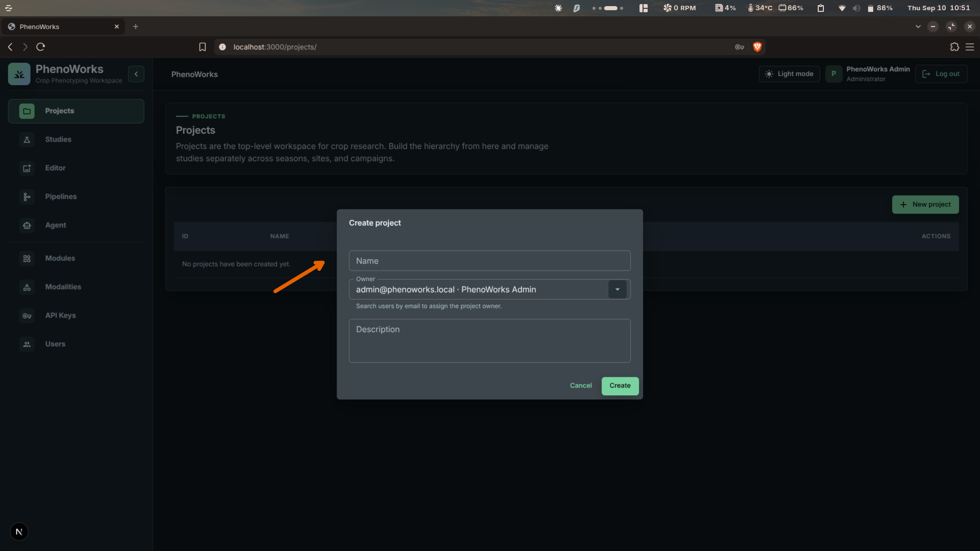Log out of PhenoWorks
This screenshot has width=980, height=551.
pos(941,74)
